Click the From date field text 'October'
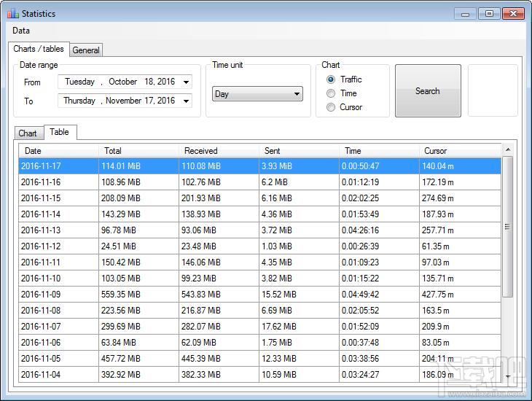Image resolution: width=532 pixels, height=401 pixels. click(123, 82)
